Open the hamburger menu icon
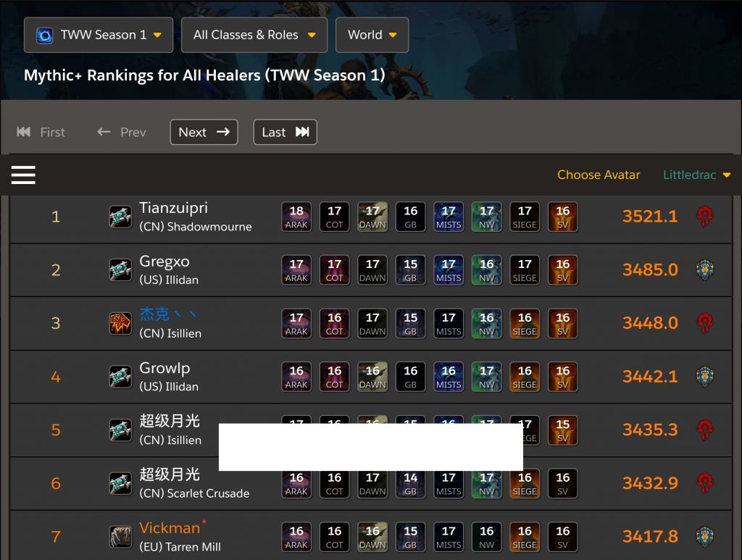Viewport: 742px width, 560px height. (x=23, y=175)
